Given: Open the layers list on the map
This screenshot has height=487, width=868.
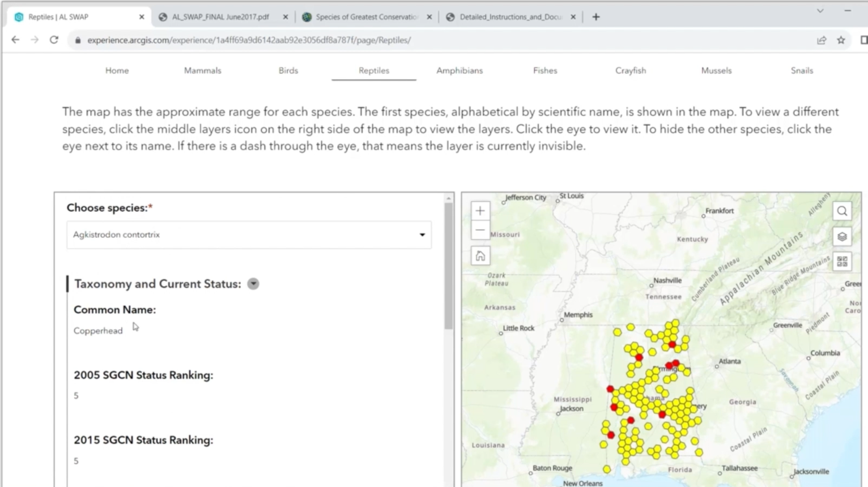Looking at the screenshot, I should tap(842, 237).
